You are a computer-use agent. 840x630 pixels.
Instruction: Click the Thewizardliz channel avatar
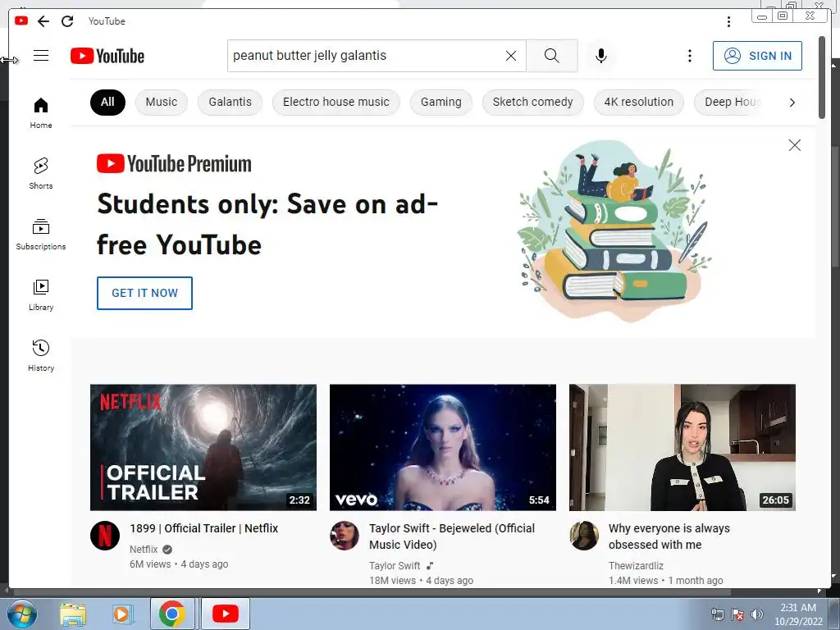click(x=584, y=536)
